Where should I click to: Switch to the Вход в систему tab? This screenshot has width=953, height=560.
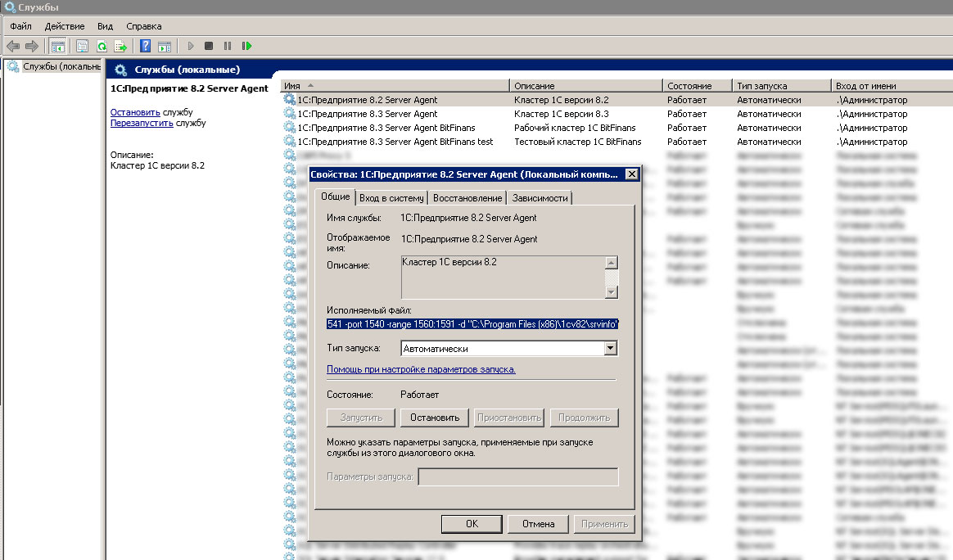[391, 197]
